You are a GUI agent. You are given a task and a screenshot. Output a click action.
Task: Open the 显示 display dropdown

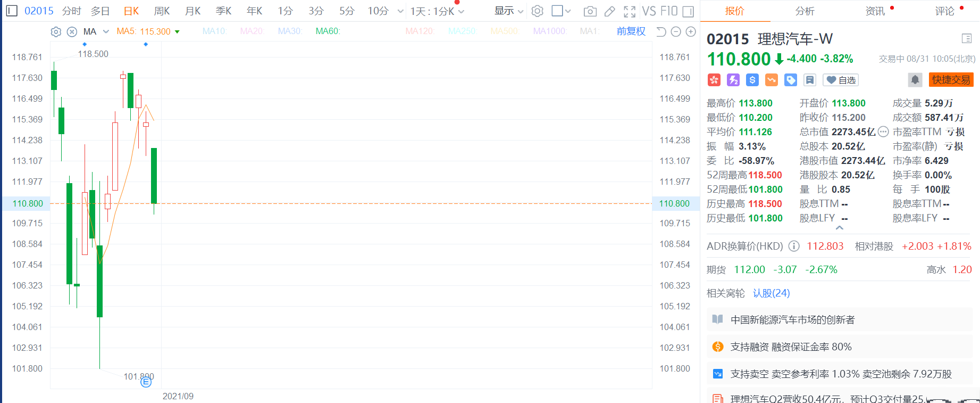509,11
